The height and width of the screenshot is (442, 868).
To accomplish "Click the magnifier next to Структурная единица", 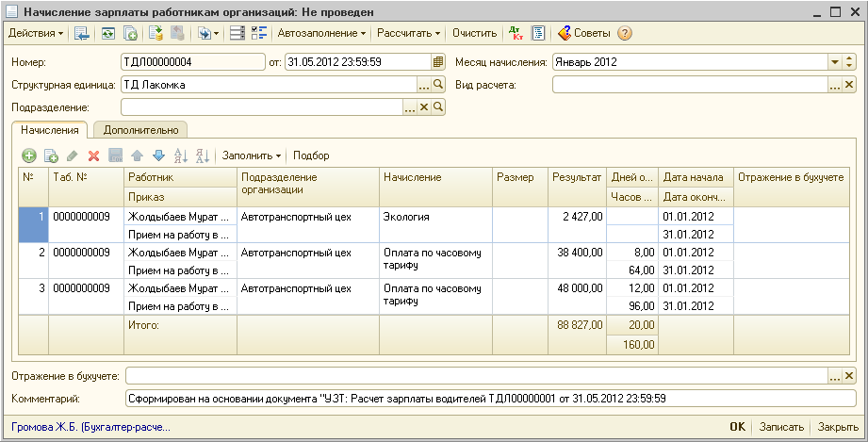I will [x=438, y=85].
